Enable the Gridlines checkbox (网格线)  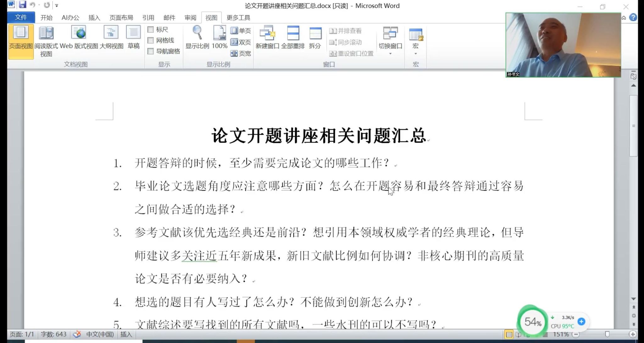(151, 40)
